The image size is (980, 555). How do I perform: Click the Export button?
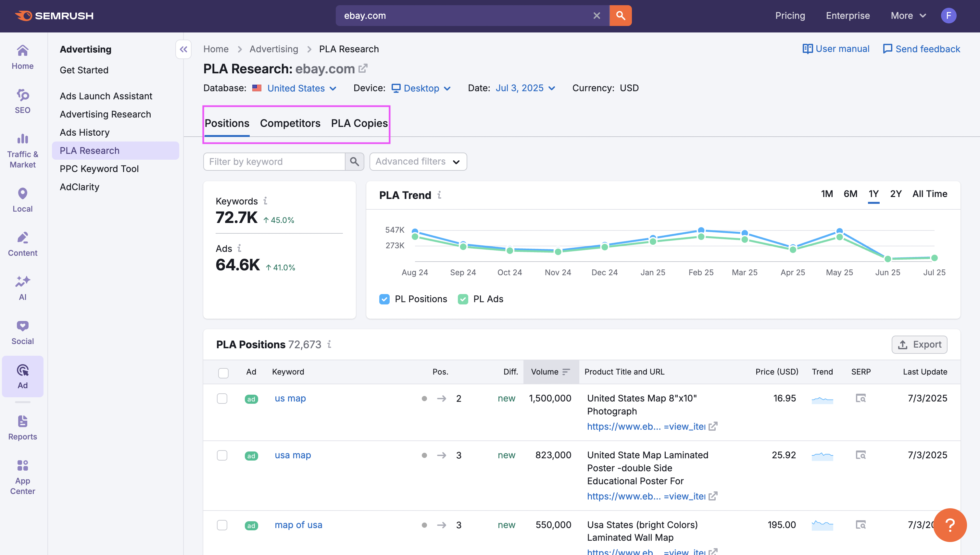[x=919, y=345]
